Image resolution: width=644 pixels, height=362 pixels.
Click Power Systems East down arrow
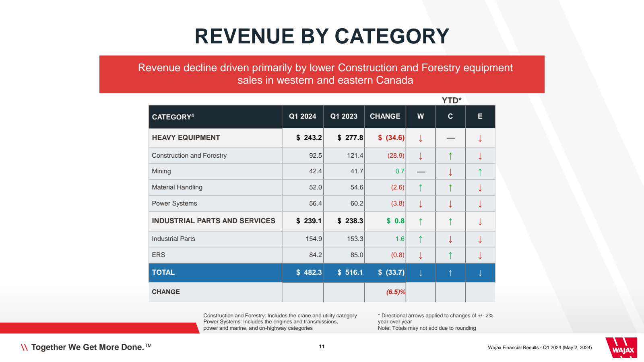pyautogui.click(x=480, y=204)
